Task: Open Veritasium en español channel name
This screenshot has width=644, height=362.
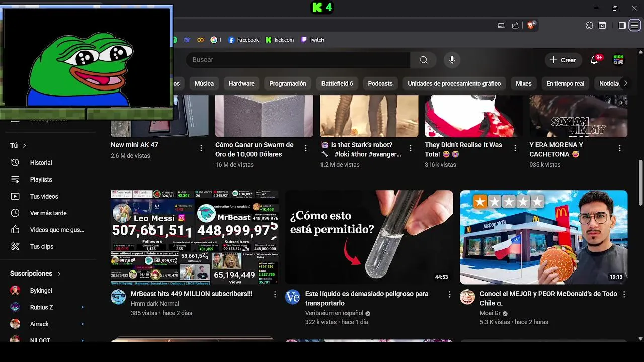Action: [x=334, y=313]
